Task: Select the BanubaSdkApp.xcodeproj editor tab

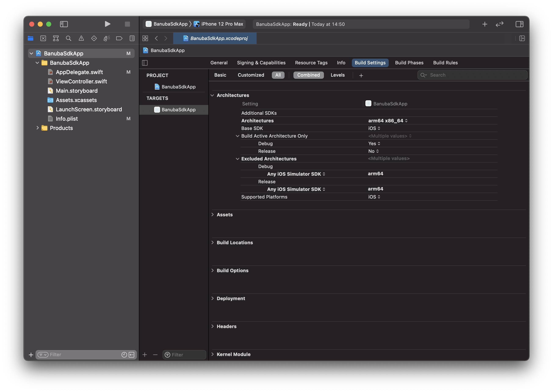Action: coord(215,38)
